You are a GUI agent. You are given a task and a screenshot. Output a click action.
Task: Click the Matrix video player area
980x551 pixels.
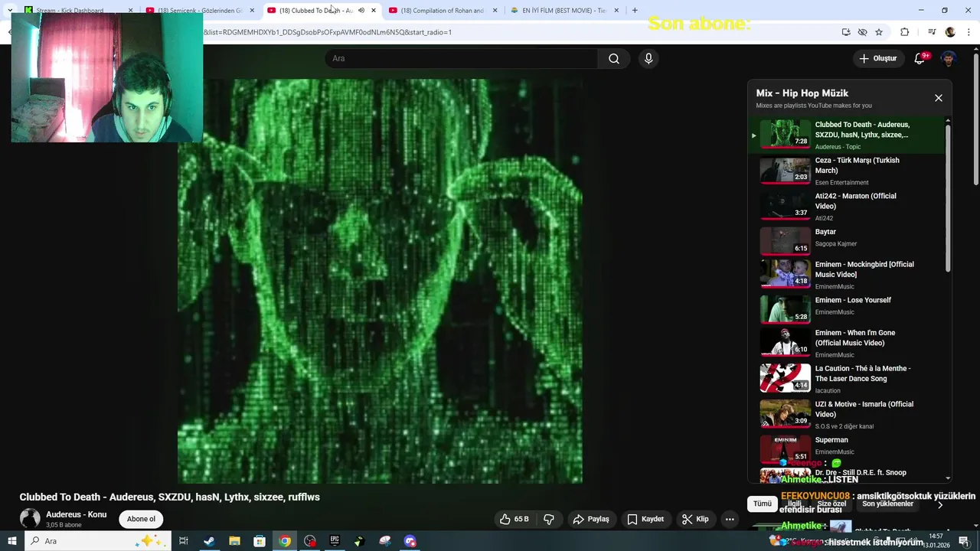tap(380, 281)
